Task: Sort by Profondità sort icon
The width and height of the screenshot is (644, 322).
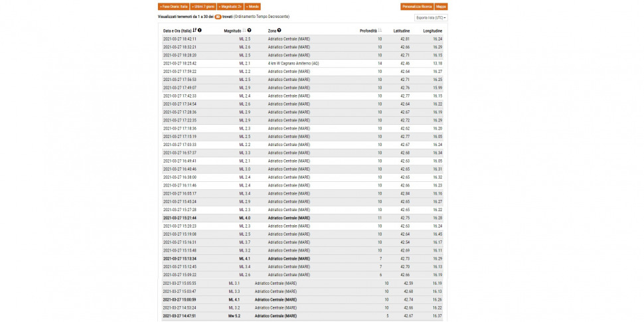Action: coord(380,31)
